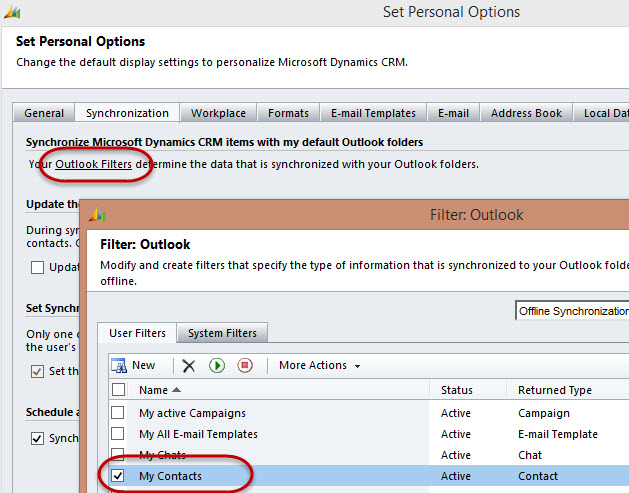Open the Offline Synchronization dropdown
Viewport: 629px width, 493px height.
(572, 311)
